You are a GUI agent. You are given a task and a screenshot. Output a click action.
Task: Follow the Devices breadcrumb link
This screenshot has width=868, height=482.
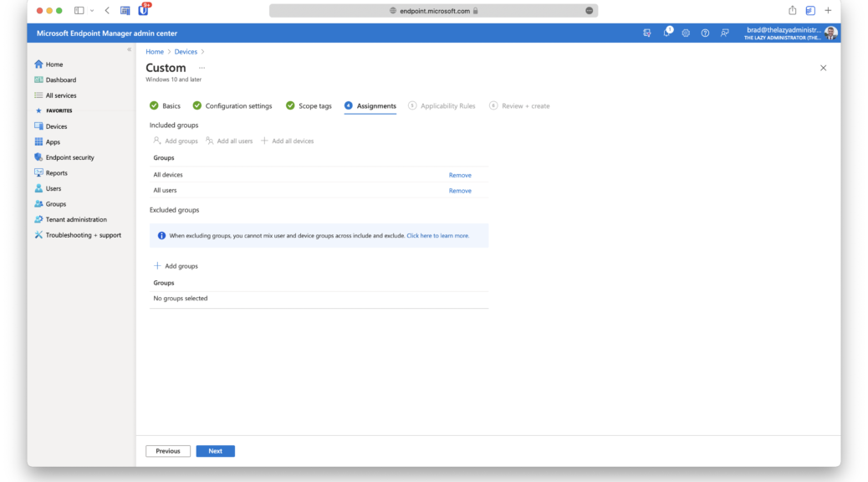click(x=186, y=52)
